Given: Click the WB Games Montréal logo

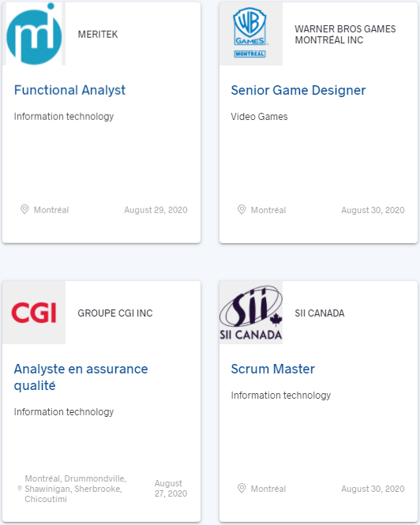Looking at the screenshot, I should [x=250, y=33].
